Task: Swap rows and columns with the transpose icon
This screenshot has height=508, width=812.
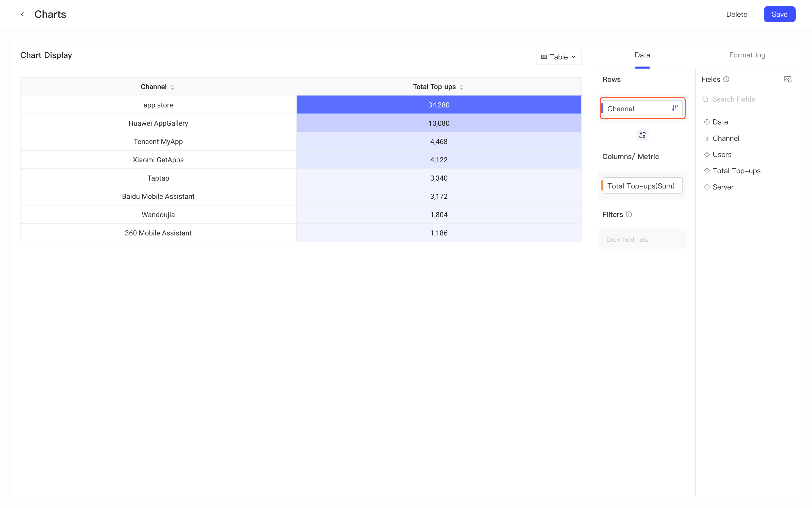Action: point(642,135)
